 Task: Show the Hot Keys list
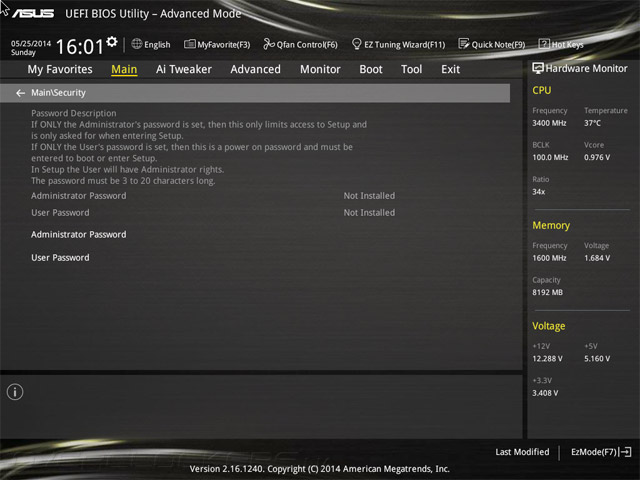[567, 44]
